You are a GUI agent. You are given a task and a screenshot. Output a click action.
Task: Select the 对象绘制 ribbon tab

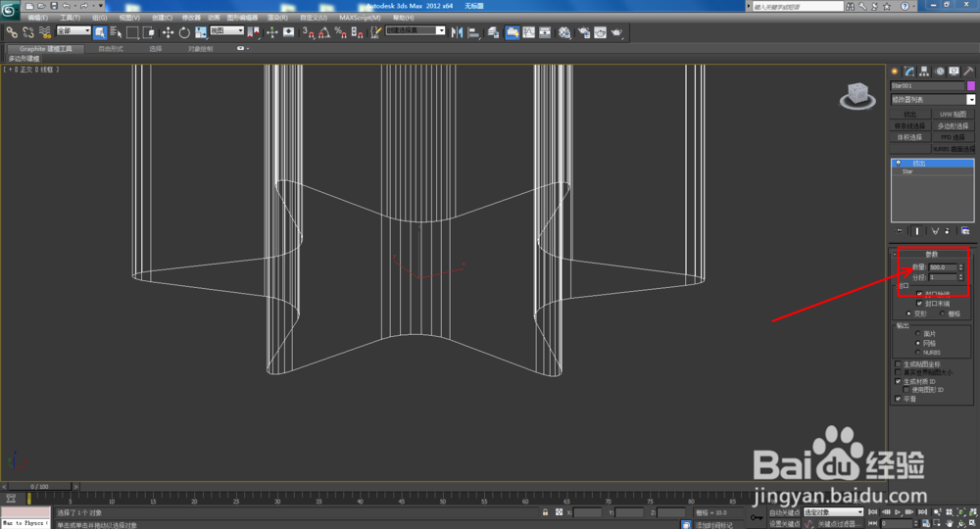tap(200, 49)
